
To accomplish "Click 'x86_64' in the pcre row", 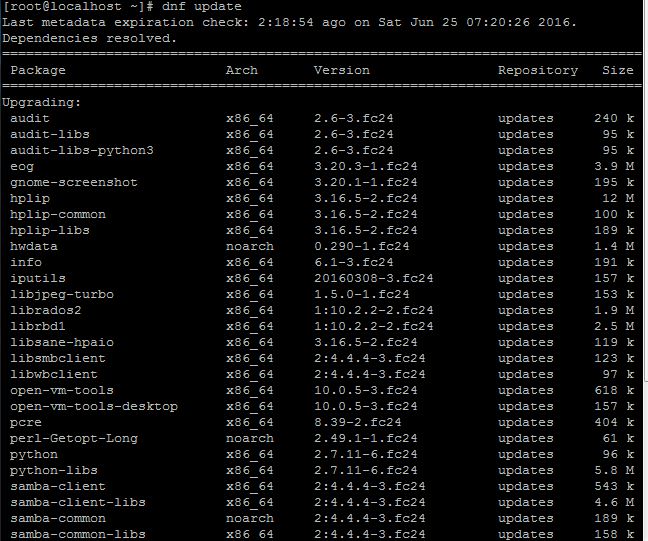I will (250, 423).
